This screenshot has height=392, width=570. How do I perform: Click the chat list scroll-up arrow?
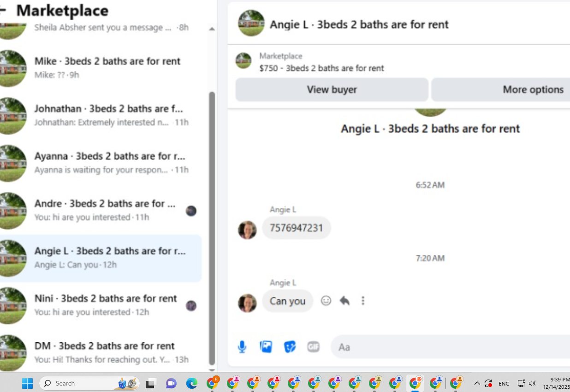[212, 29]
